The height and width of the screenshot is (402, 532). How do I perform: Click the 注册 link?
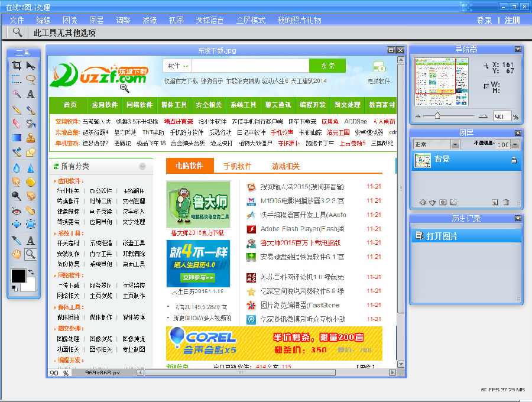pos(512,20)
